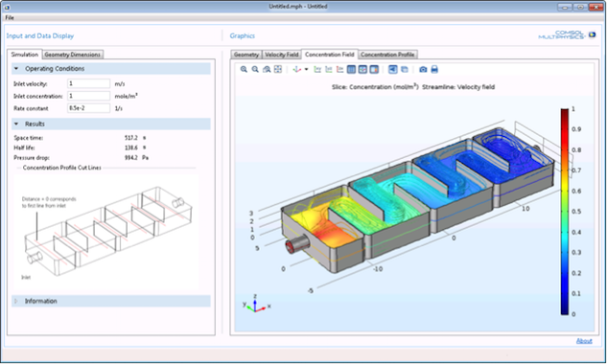
Task: Switch to the Geometry Dimensions tab
Action: 72,55
